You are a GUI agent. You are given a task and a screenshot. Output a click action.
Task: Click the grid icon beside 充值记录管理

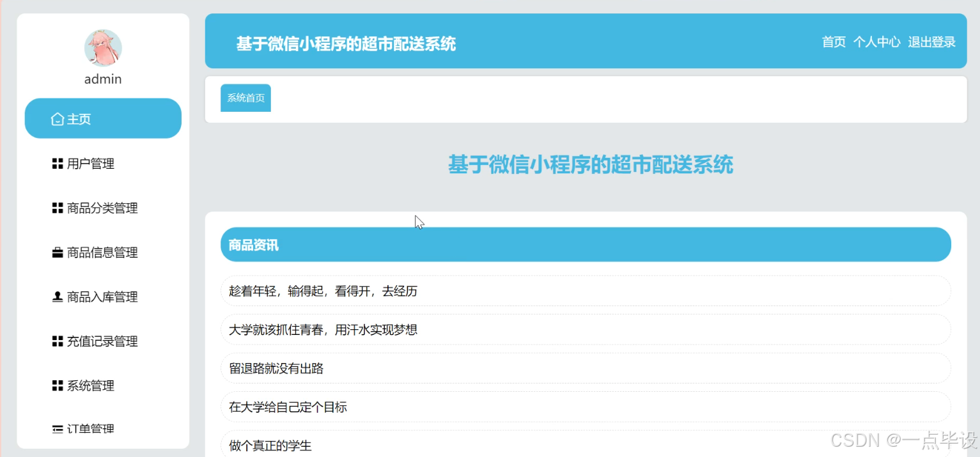[x=58, y=341]
